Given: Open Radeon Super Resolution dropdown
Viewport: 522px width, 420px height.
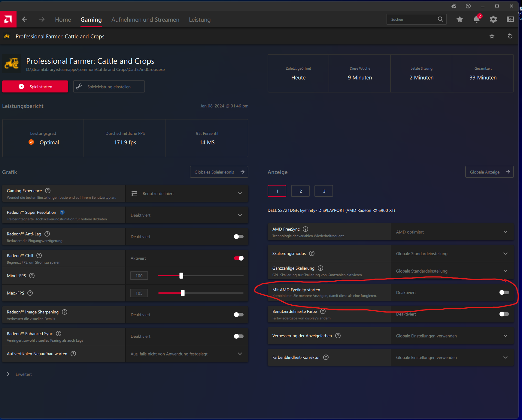Looking at the screenshot, I should tap(187, 215).
